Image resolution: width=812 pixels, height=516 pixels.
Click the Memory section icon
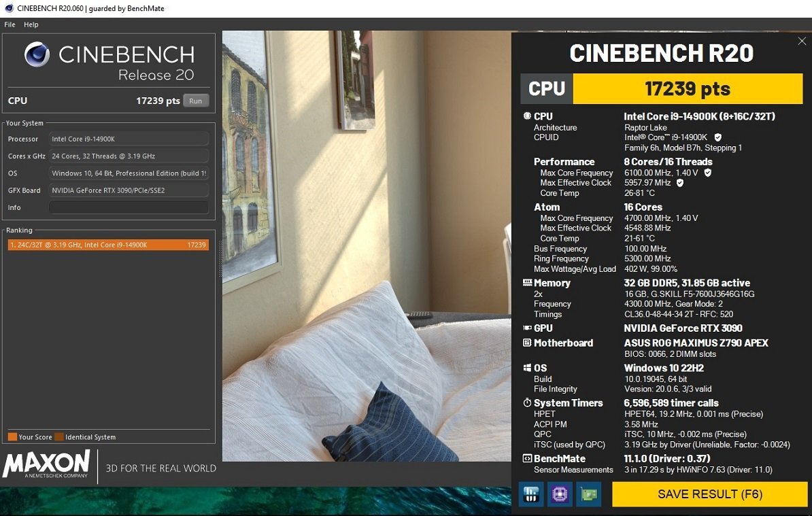527,283
